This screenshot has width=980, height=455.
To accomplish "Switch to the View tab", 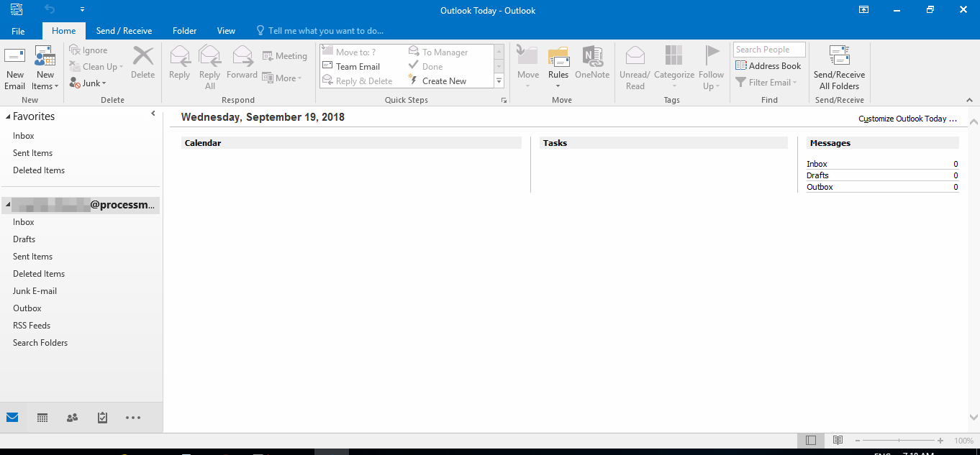I will coord(226,31).
